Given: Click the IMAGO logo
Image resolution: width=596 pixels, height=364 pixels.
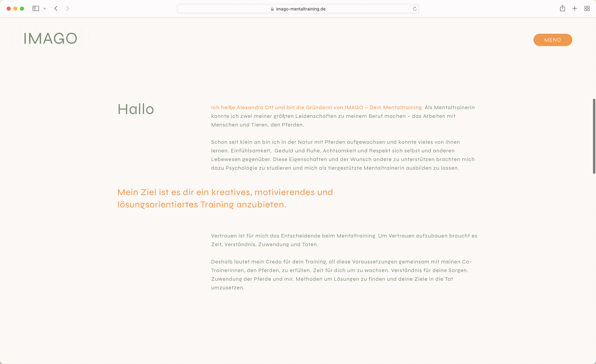Looking at the screenshot, I should (x=50, y=38).
